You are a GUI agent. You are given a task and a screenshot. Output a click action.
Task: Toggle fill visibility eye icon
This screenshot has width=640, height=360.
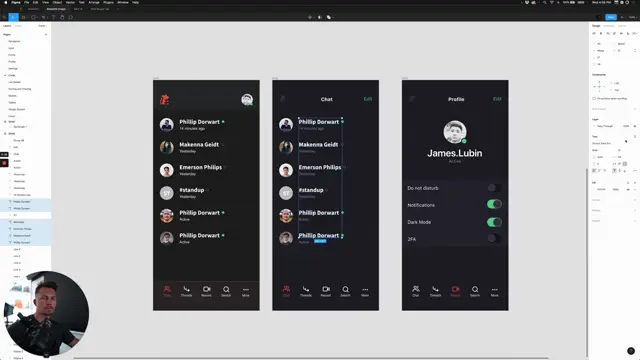(628, 189)
